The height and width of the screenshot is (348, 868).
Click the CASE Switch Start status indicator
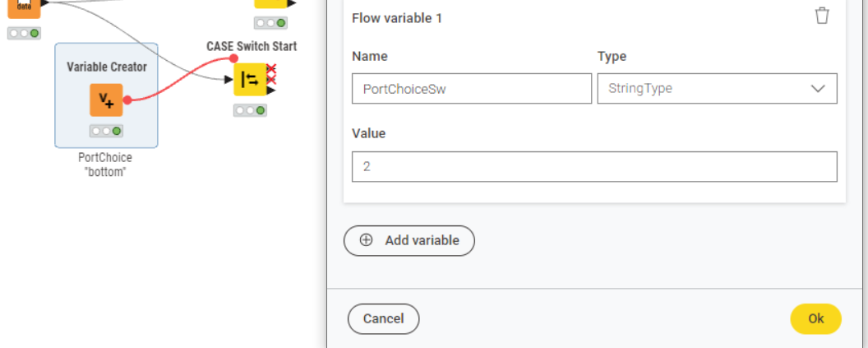[x=249, y=110]
